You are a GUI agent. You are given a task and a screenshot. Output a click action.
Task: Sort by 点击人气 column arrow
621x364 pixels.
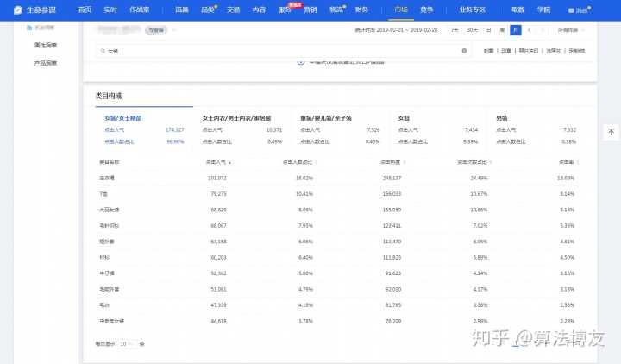coord(229,161)
